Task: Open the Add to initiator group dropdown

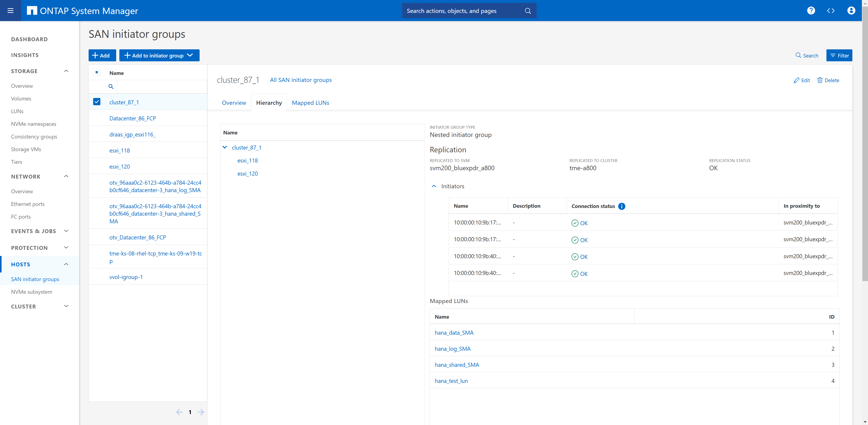Action: [x=159, y=55]
